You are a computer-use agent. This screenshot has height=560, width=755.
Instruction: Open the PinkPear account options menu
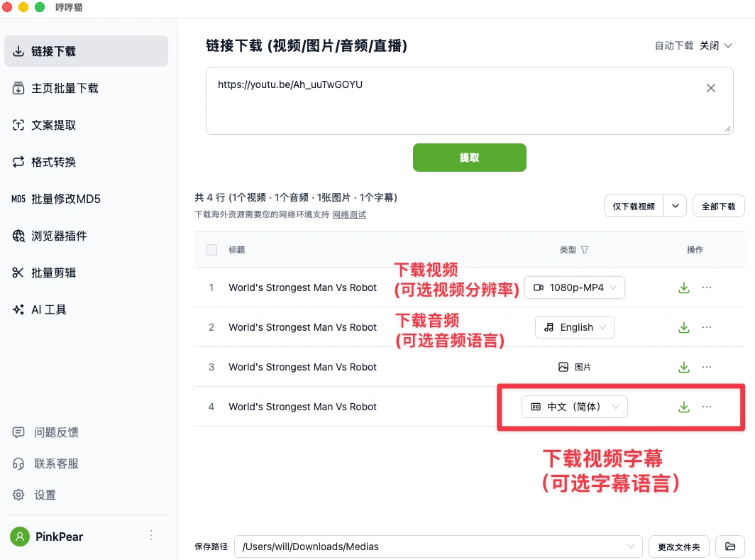[x=151, y=536]
